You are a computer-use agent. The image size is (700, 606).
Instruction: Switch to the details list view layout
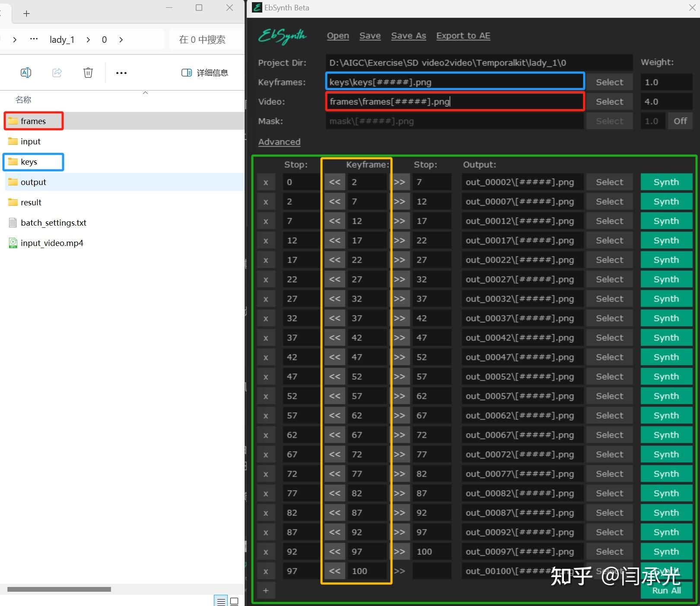tap(221, 601)
